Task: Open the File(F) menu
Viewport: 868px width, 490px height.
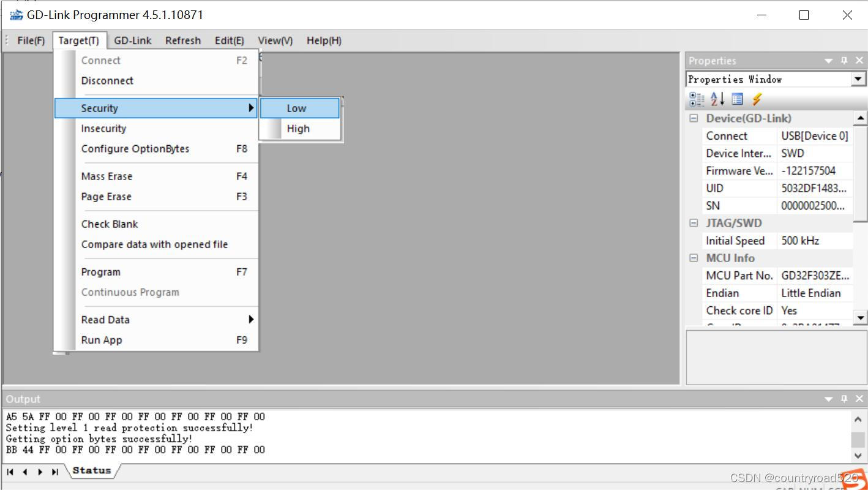Action: 31,40
